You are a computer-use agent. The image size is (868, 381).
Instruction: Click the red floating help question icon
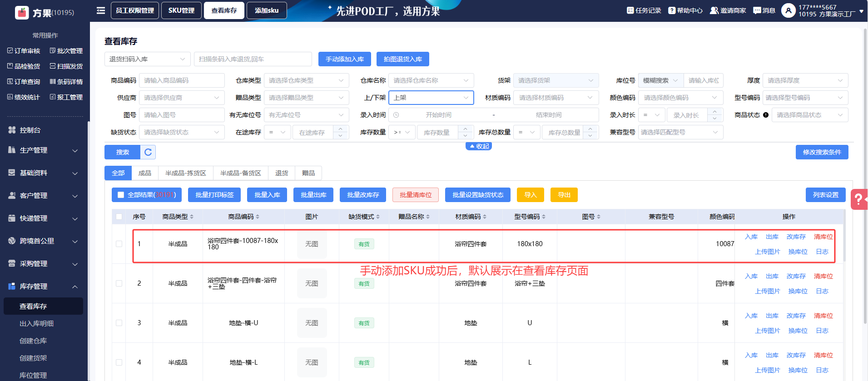tap(858, 199)
